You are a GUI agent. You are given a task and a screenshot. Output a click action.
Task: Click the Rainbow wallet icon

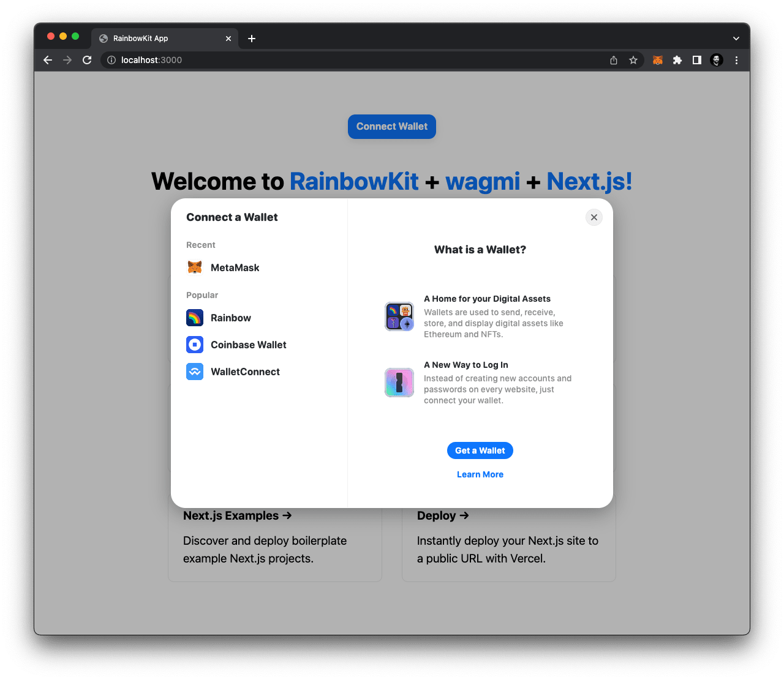click(x=195, y=318)
